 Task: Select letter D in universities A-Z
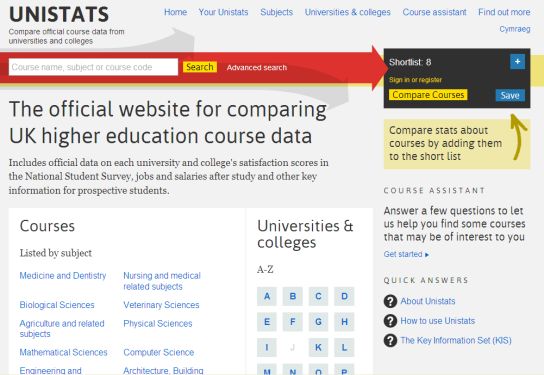coord(344,296)
